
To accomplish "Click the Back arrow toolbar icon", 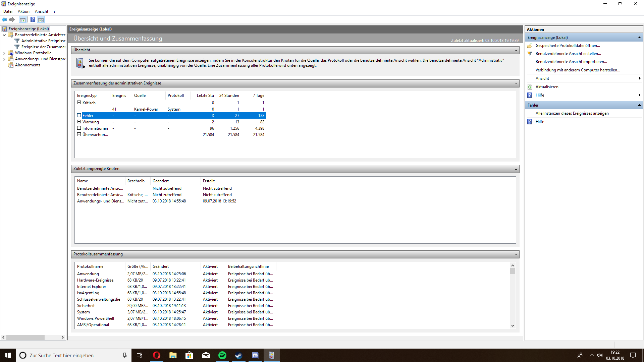I will pos(4,19).
